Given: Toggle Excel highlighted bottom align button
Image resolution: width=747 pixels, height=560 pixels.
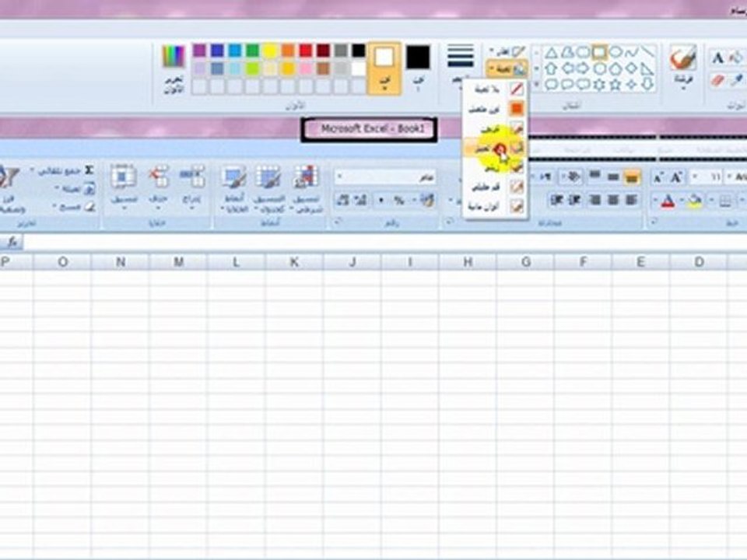Looking at the screenshot, I should [x=631, y=177].
